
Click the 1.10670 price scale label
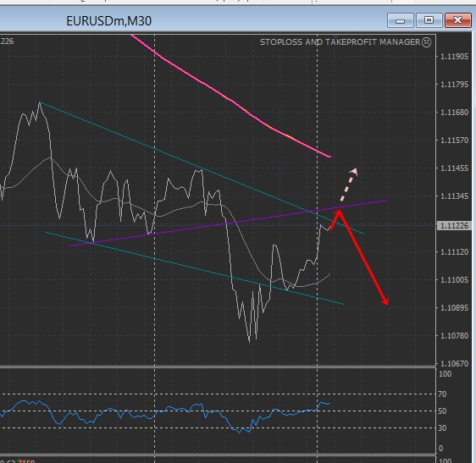click(x=454, y=363)
